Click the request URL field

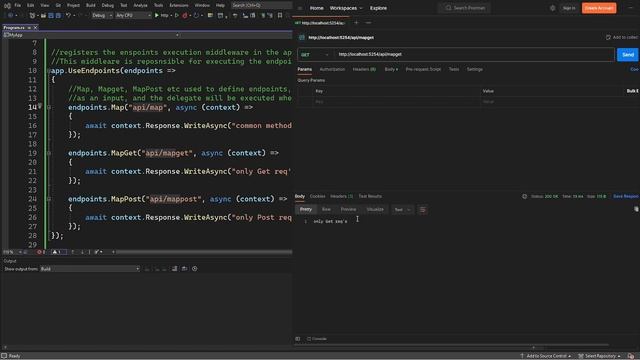click(474, 54)
